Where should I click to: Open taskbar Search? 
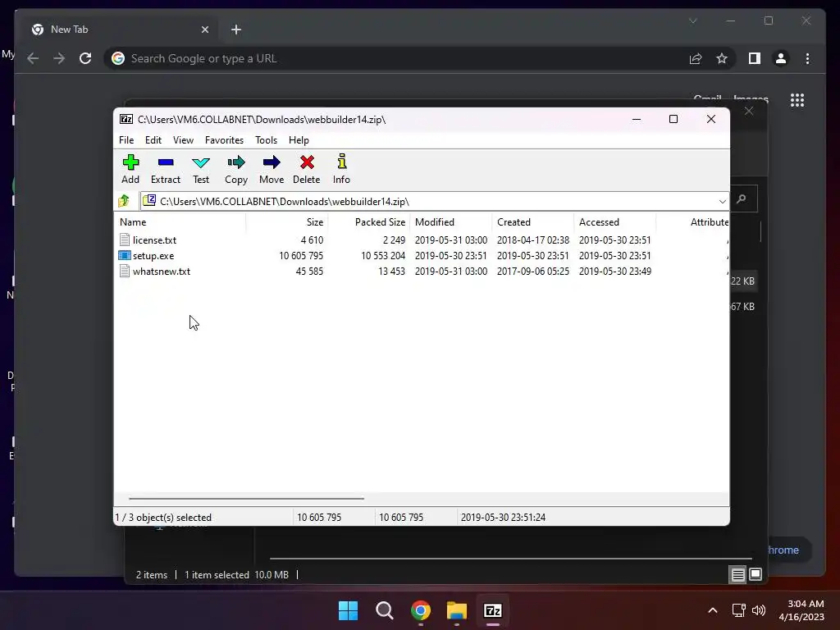click(384, 610)
